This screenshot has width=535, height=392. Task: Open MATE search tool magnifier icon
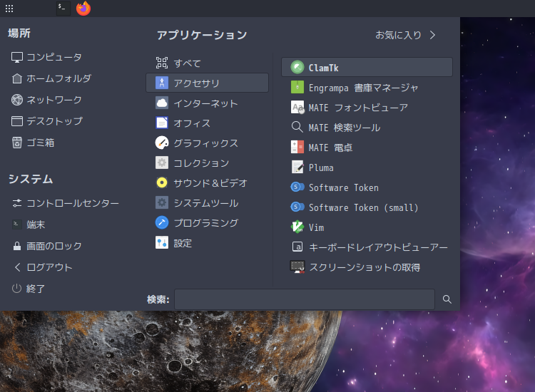[x=297, y=127]
